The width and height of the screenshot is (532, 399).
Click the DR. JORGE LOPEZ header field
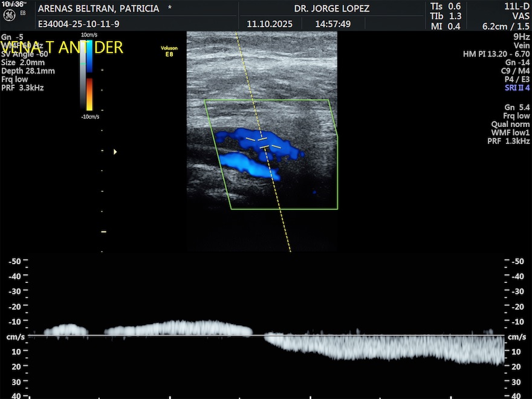[x=331, y=9]
